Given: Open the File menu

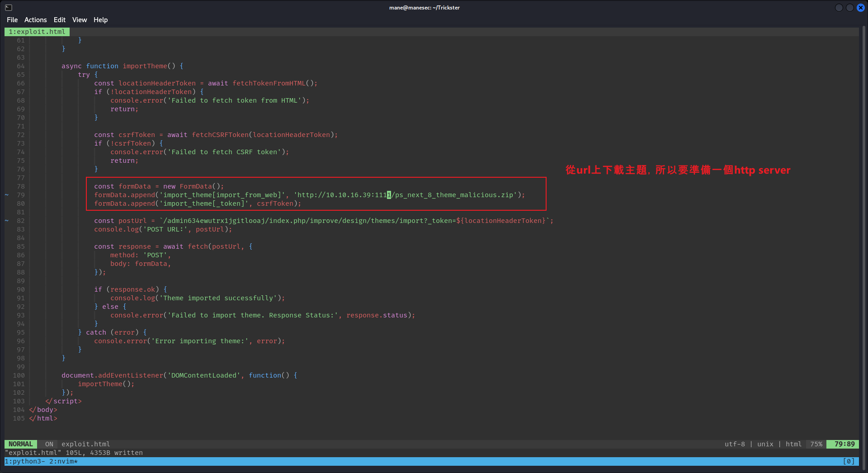Looking at the screenshot, I should click(x=12, y=20).
